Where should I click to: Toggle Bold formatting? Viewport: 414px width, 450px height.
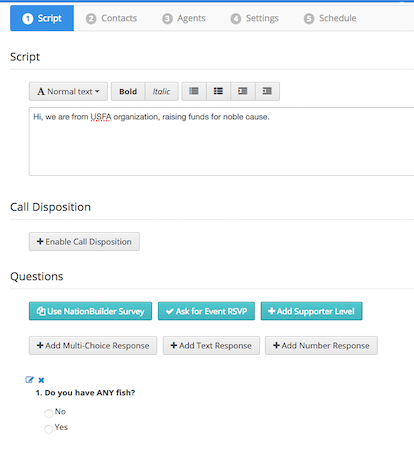pyautogui.click(x=128, y=91)
